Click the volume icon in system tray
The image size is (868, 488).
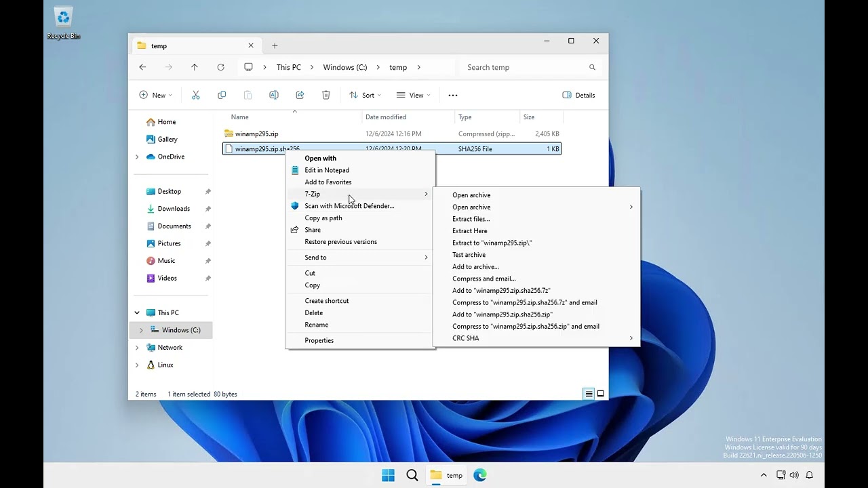[x=794, y=475]
